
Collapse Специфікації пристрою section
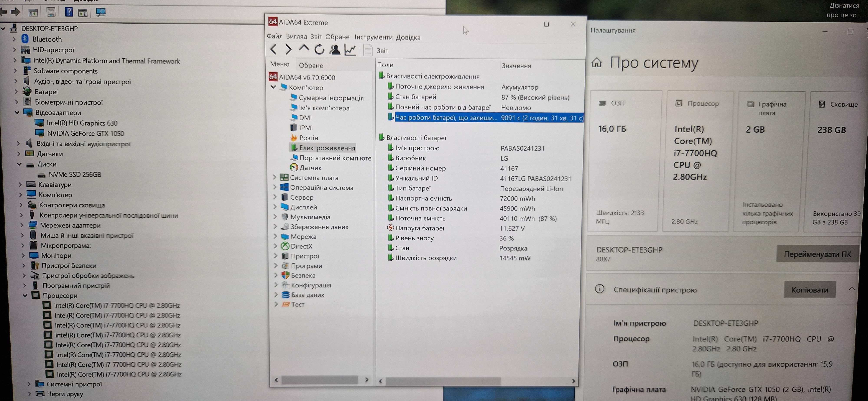point(852,288)
